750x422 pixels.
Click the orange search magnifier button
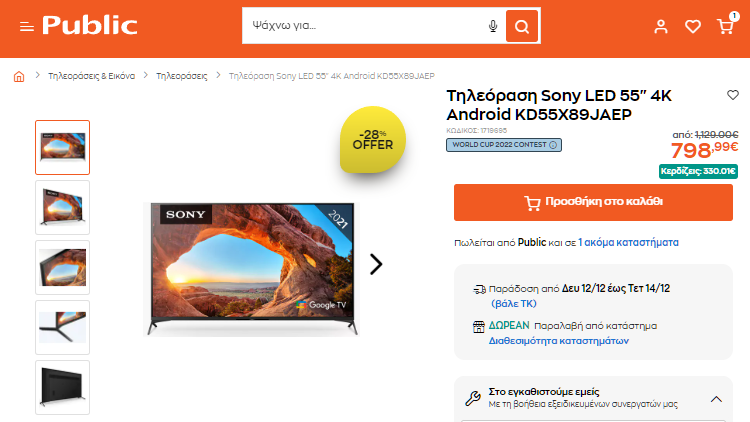522,26
